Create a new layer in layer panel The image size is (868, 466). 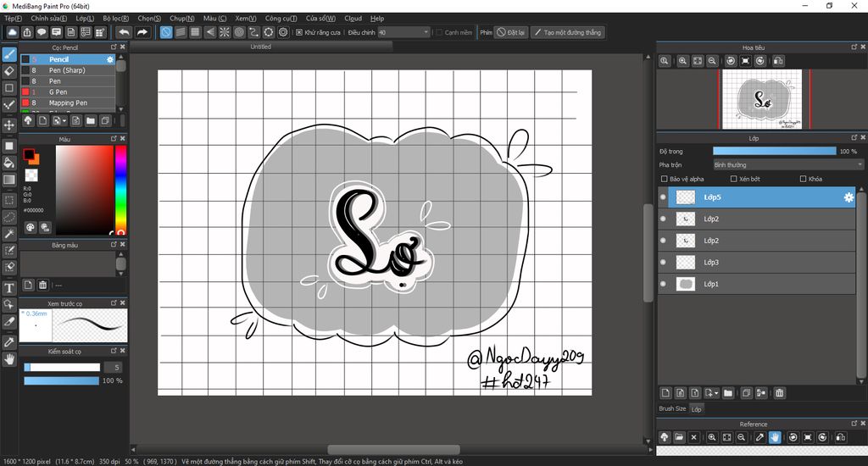[665, 393]
